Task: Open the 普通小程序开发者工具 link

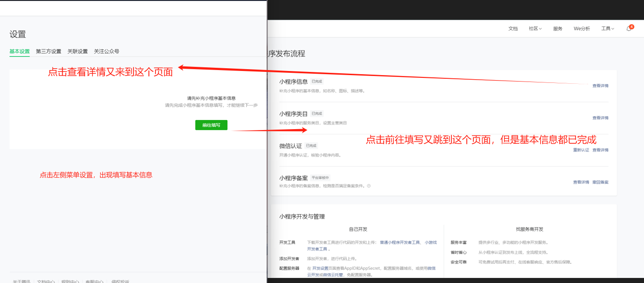Action: 400,242
